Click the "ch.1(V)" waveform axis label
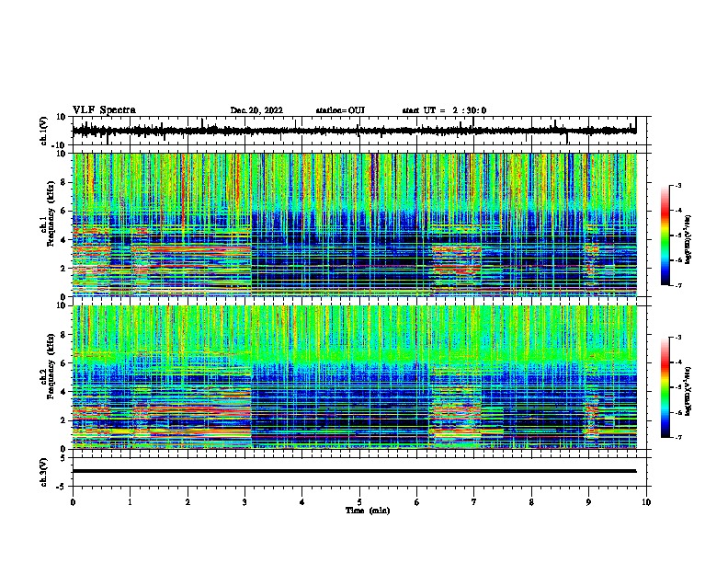This screenshot has width=728, height=563. pos(43,131)
